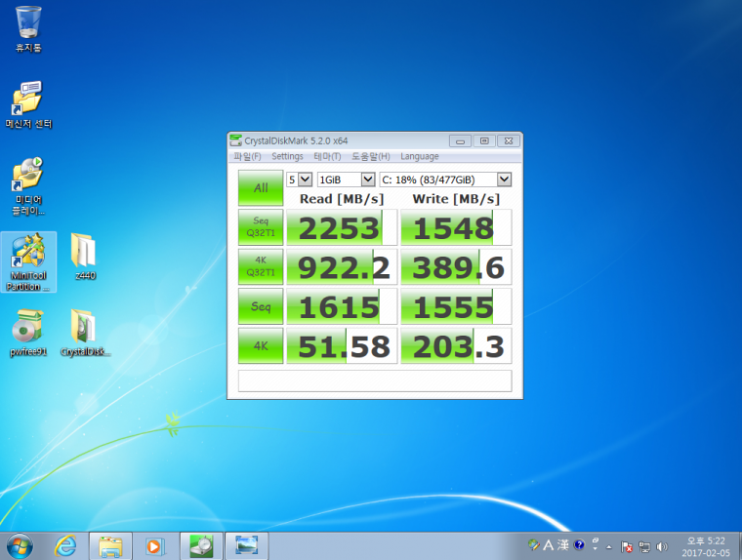742x560 pixels.
Task: Launch Internet Explorer from the taskbar
Action: tap(65, 546)
